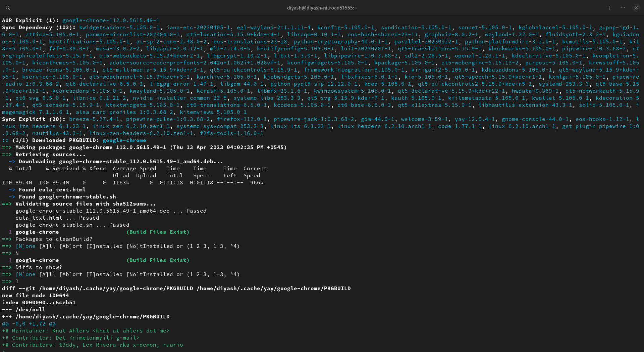Open the terminal three-dot menu
This screenshot has width=644, height=352.
tap(623, 8)
